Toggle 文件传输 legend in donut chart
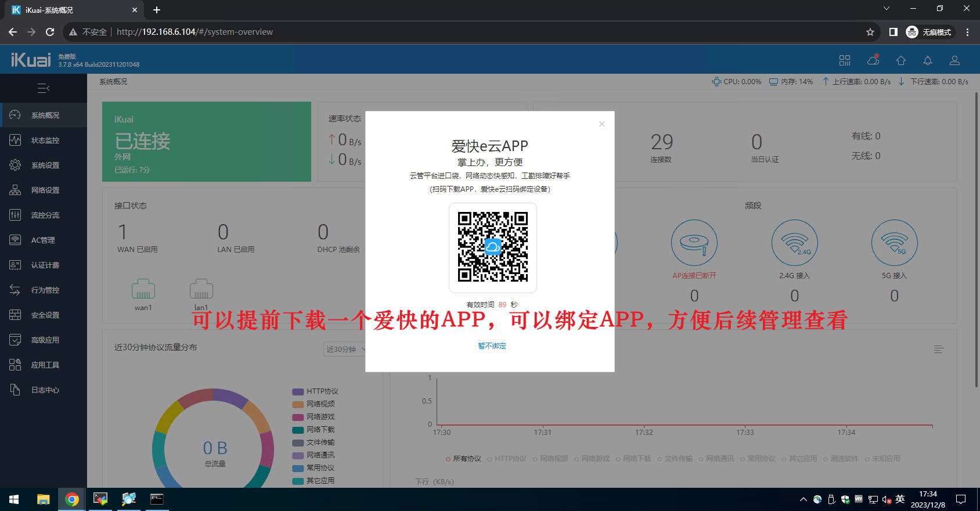This screenshot has width=980, height=511. [314, 442]
